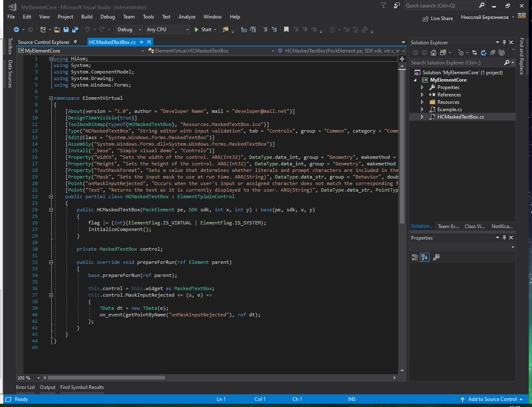532x407 pixels.
Task: Click the Comment Selection toolbar icon
Action: pyautogui.click(x=265, y=30)
